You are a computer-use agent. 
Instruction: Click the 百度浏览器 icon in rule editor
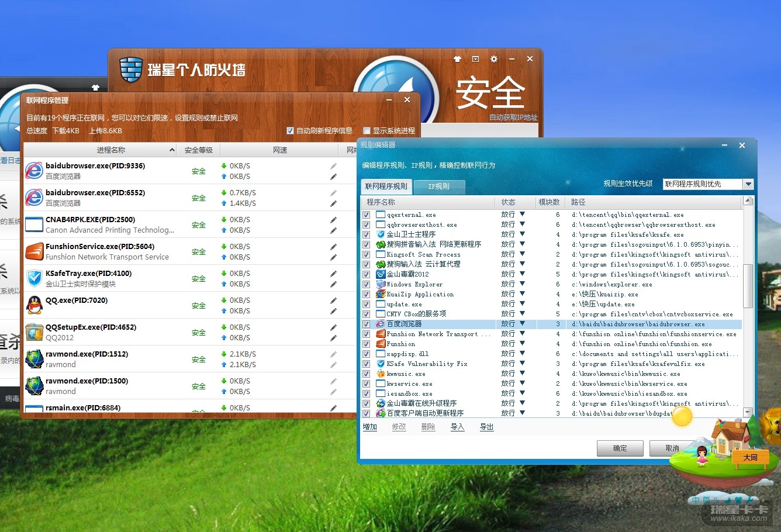pyautogui.click(x=381, y=324)
